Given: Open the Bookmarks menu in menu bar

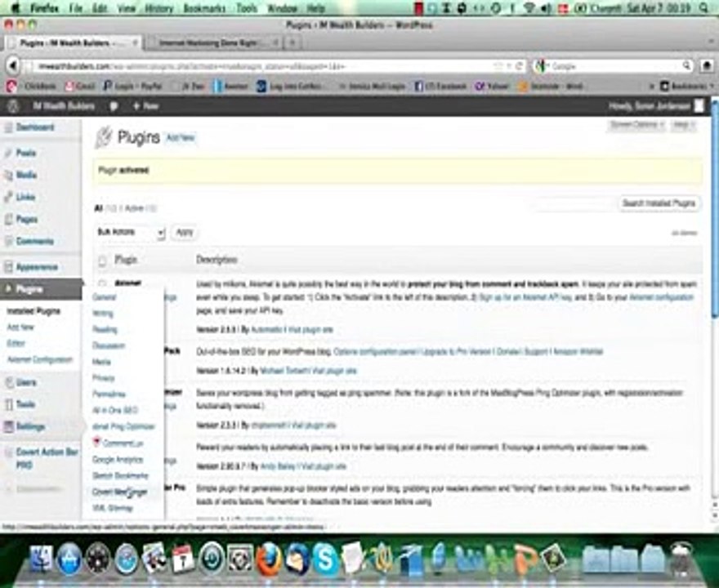Looking at the screenshot, I should tap(204, 8).
